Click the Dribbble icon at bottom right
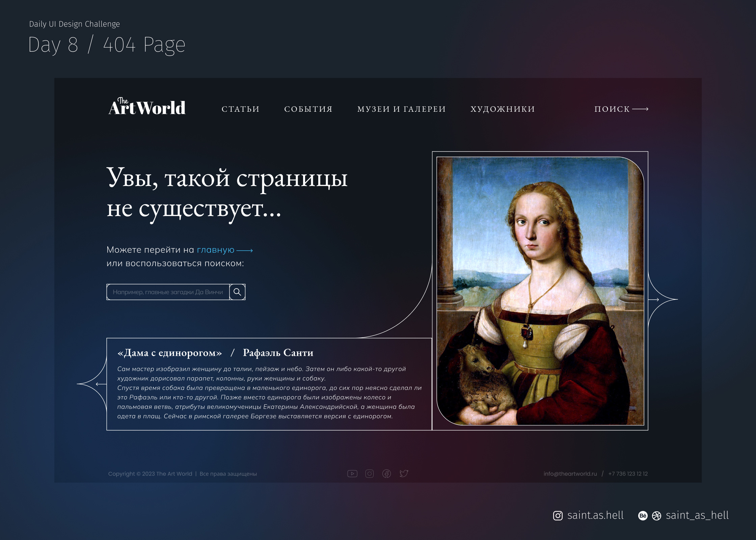The height and width of the screenshot is (540, 756). [656, 516]
